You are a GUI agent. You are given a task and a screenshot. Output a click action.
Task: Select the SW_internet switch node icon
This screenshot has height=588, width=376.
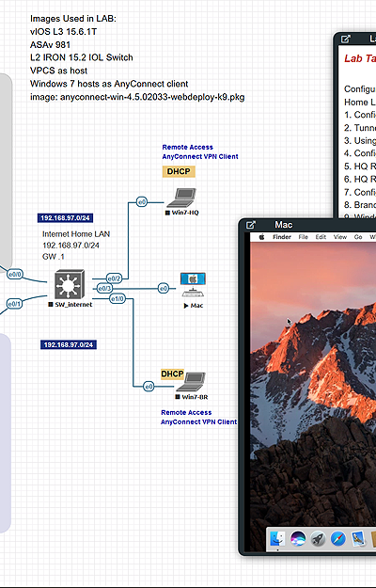70,285
